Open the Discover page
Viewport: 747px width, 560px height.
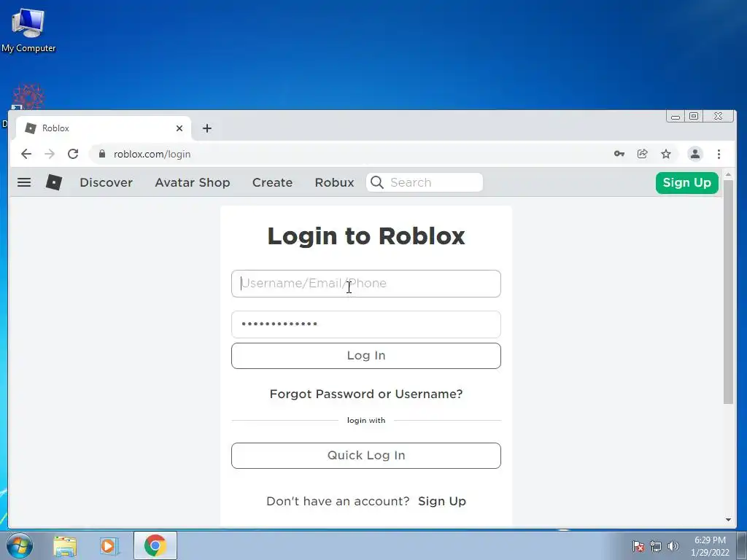coord(107,182)
